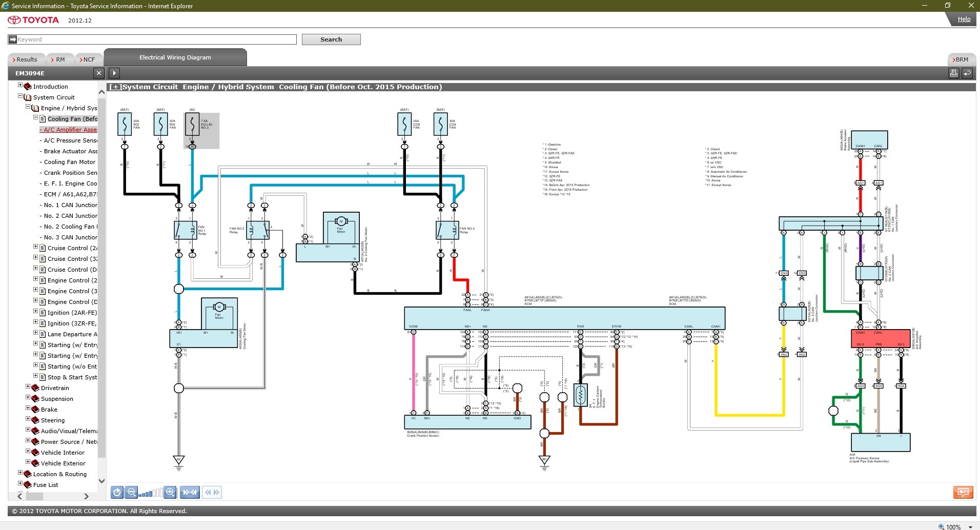The image size is (980, 530).
Task: Open the BRM tab
Action: (x=961, y=59)
